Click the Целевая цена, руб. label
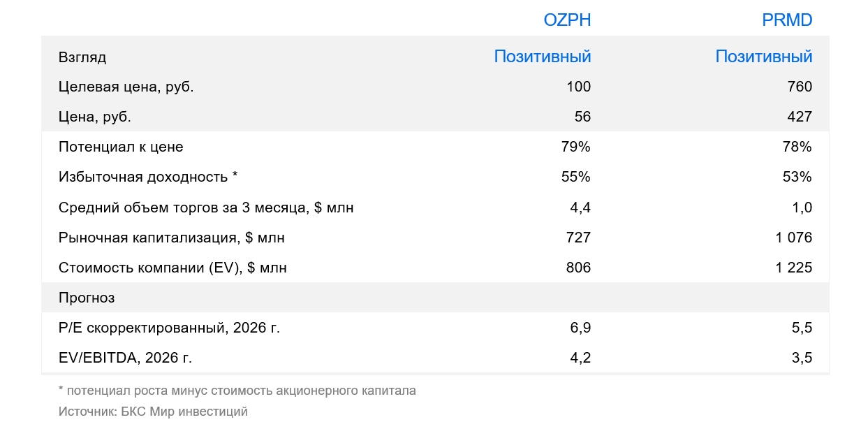This screenshot has width=868, height=436. tap(126, 87)
